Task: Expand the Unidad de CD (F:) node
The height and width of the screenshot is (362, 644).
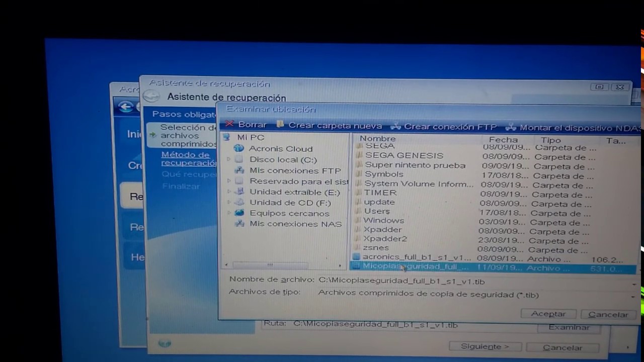Action: [x=229, y=202]
